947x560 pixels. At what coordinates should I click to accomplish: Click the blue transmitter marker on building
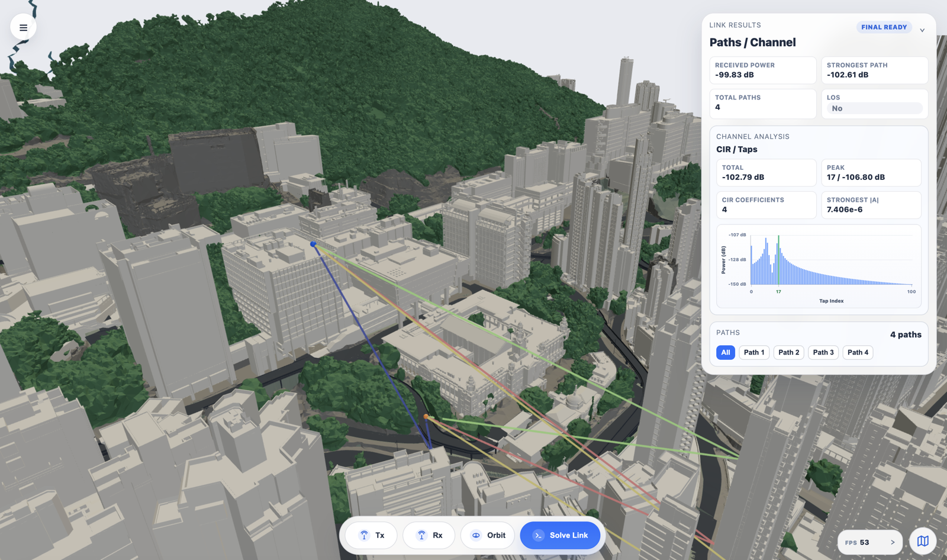[313, 244]
